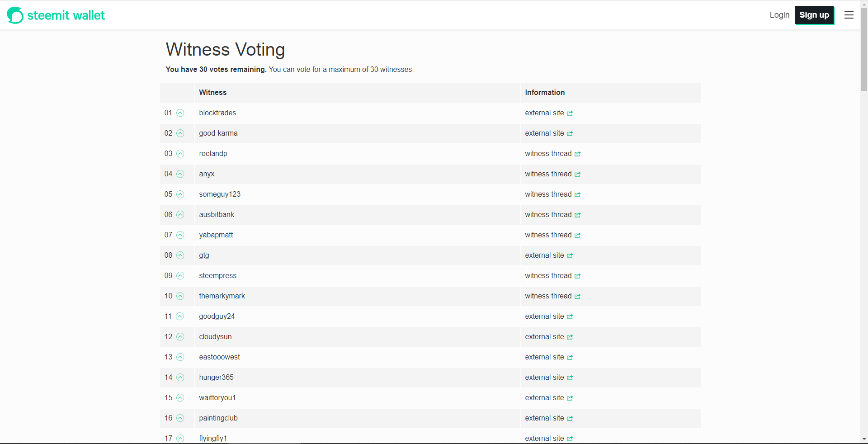Viewport: 868px width, 444px height.
Task: Click share icon on themarkymark witness thread
Action: (x=578, y=297)
